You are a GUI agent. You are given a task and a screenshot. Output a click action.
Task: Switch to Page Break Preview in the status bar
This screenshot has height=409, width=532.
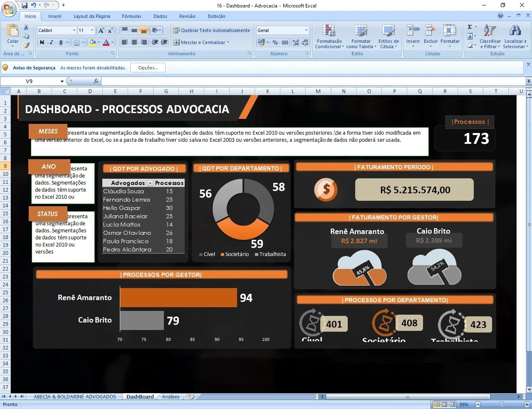click(x=452, y=404)
